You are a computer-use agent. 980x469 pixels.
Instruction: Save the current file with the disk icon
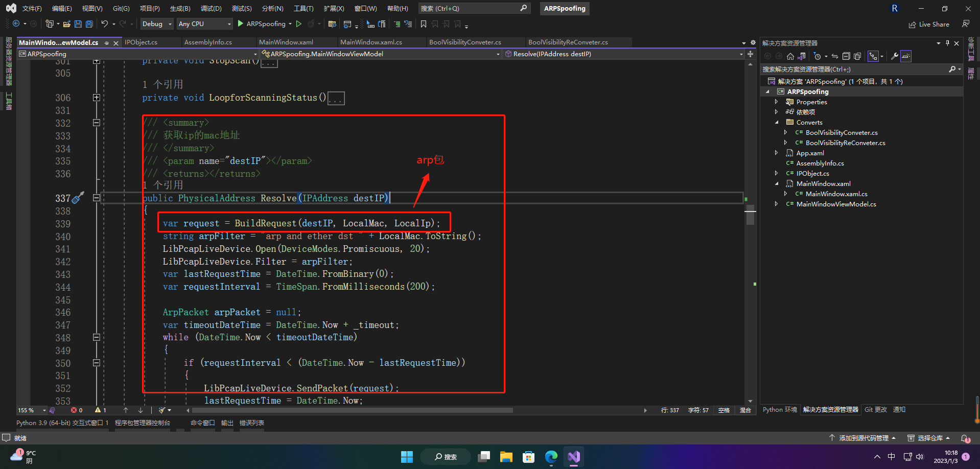[78, 24]
